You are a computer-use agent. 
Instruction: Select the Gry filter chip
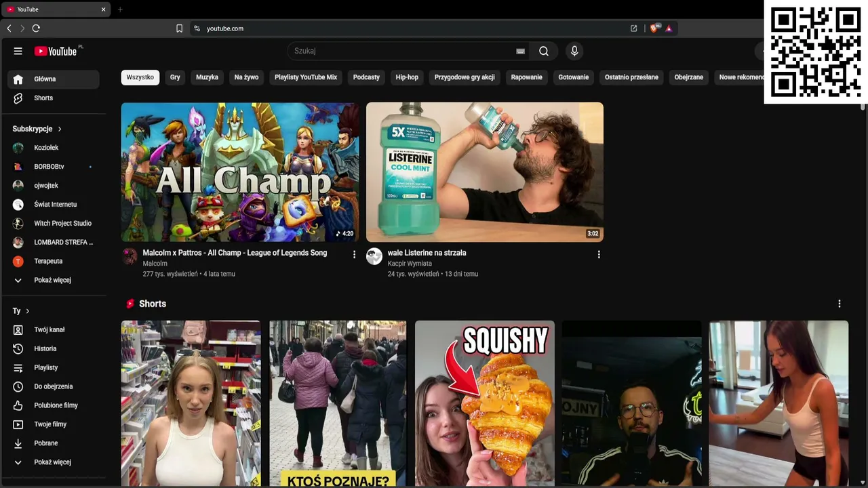click(x=175, y=77)
